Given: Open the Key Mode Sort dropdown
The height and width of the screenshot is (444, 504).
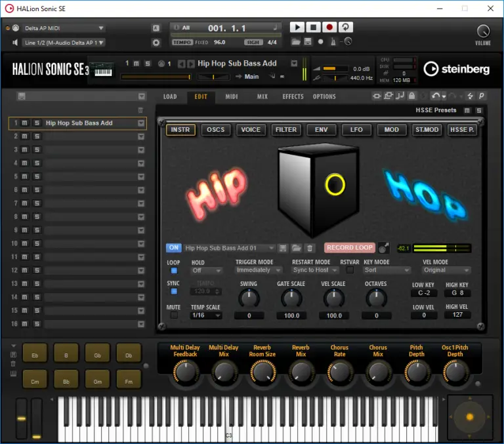Looking at the screenshot, I should pos(387,270).
